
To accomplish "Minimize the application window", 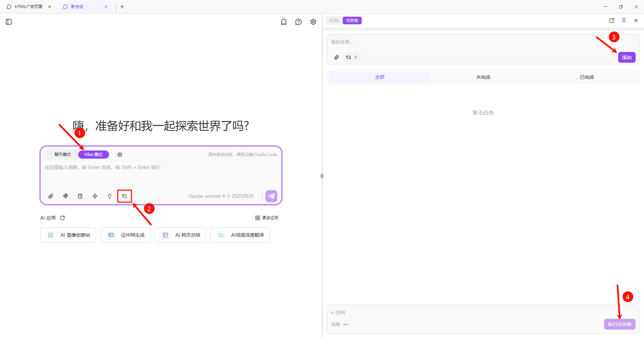I will (605, 7).
